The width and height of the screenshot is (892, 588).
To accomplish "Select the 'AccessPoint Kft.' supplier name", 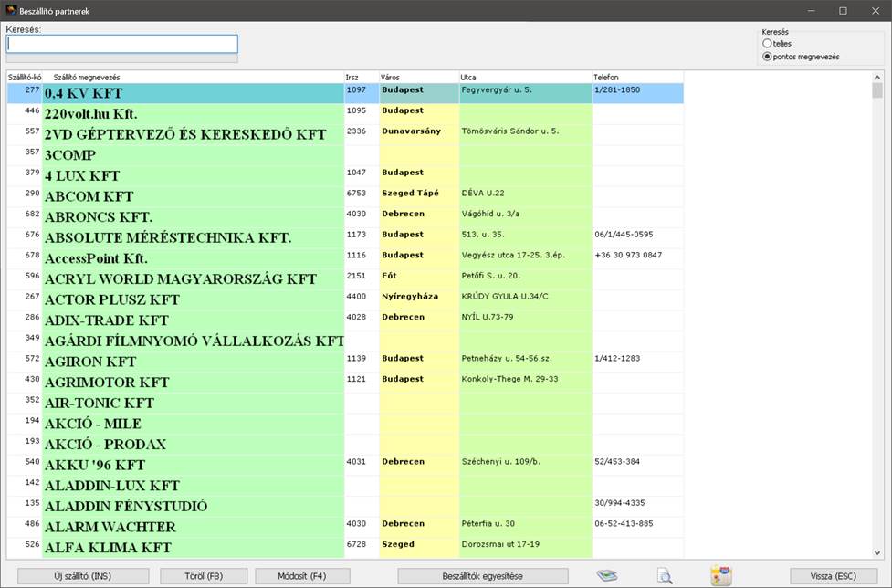I will [96, 258].
